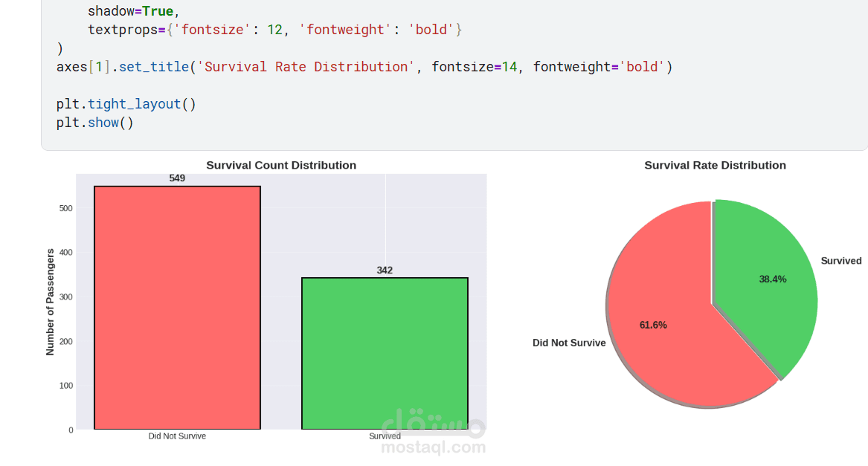Image resolution: width=868 pixels, height=466 pixels.
Task: Click the 549 value label above bar
Action: pyautogui.click(x=177, y=178)
